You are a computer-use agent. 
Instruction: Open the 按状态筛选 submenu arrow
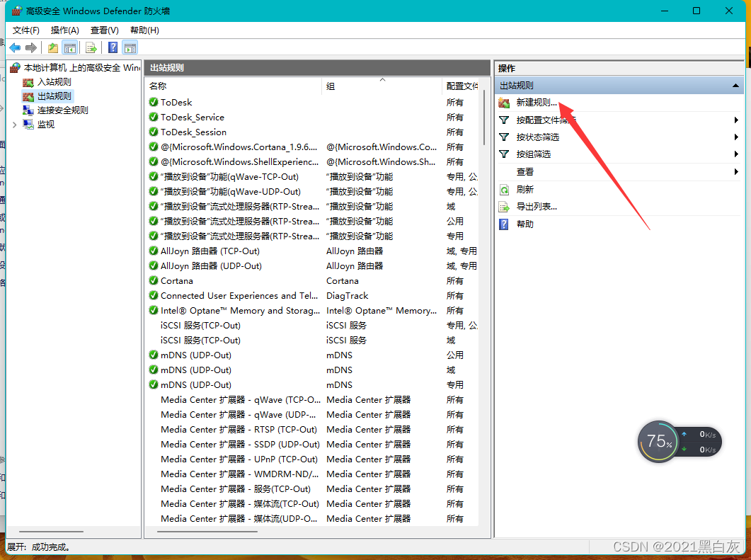[x=736, y=137]
